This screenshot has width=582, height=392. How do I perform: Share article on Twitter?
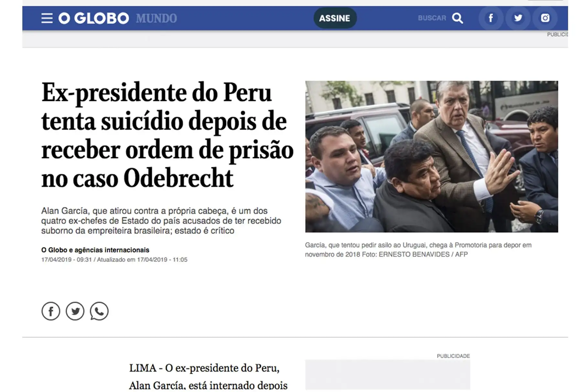[75, 311]
